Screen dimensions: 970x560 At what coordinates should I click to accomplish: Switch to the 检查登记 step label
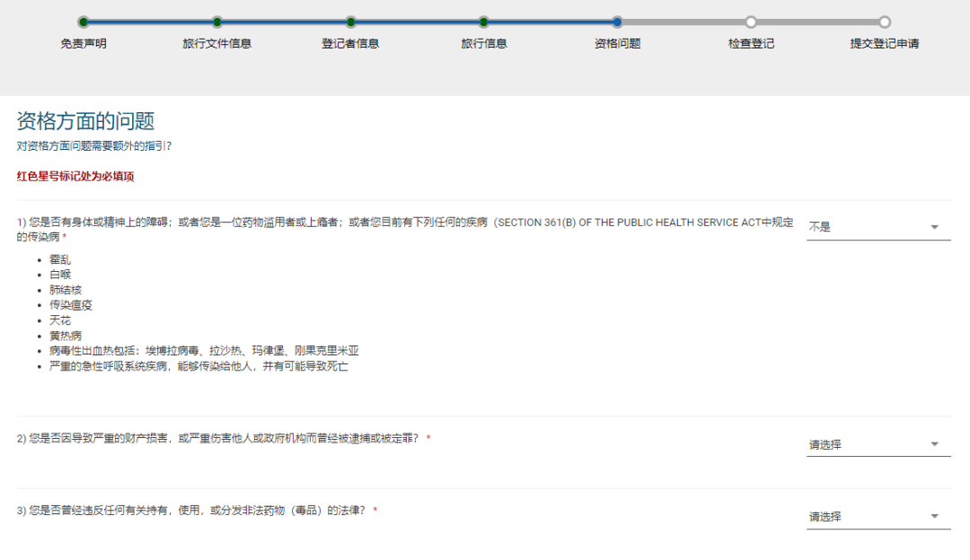pos(750,42)
